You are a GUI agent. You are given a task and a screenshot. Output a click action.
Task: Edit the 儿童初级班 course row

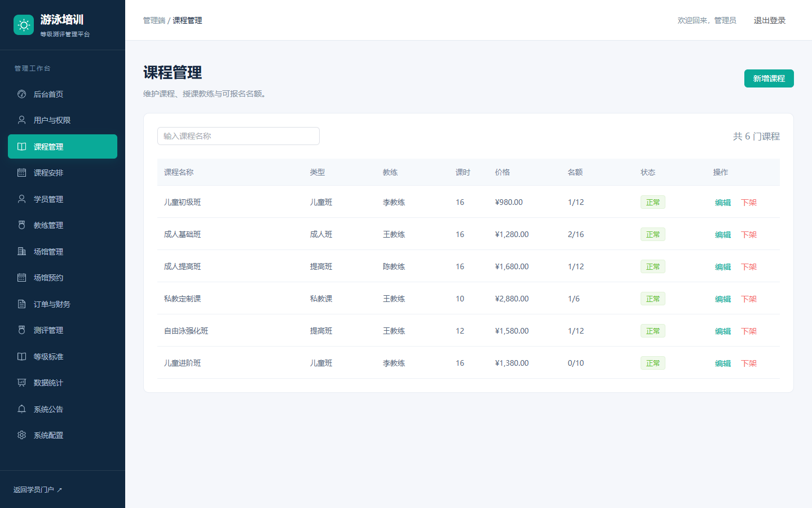point(723,203)
